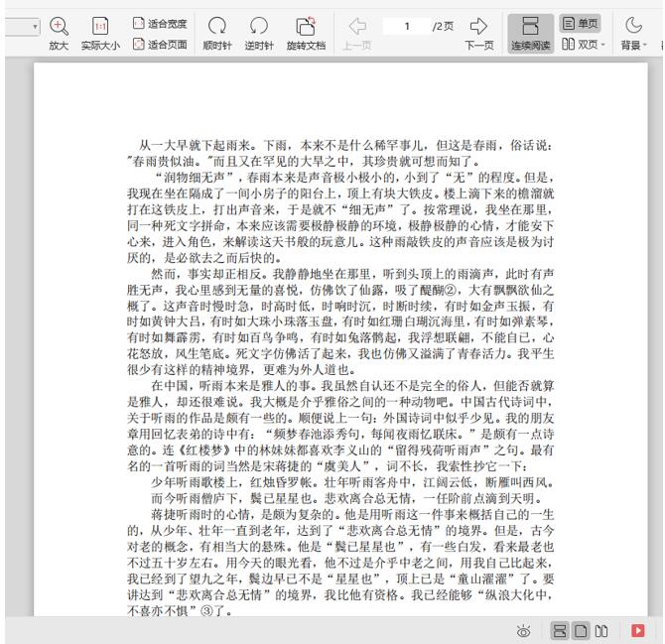Select single page icon in status bar

(x=581, y=631)
